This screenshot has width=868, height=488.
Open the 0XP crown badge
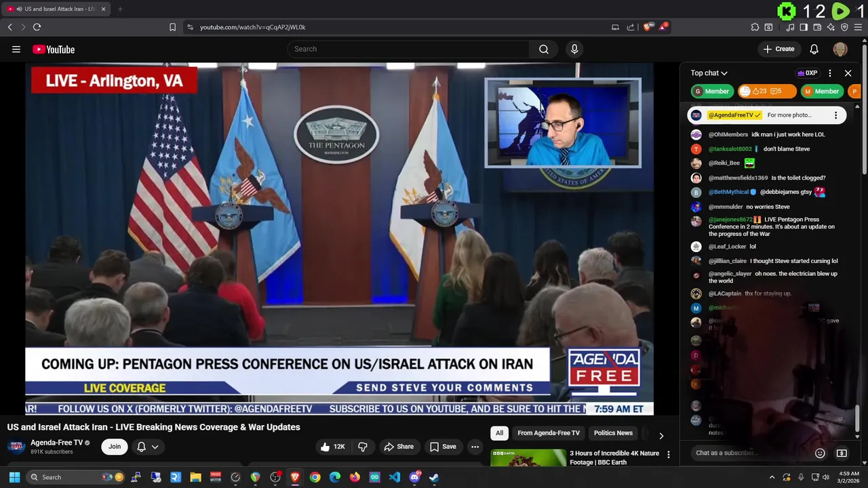(x=807, y=73)
